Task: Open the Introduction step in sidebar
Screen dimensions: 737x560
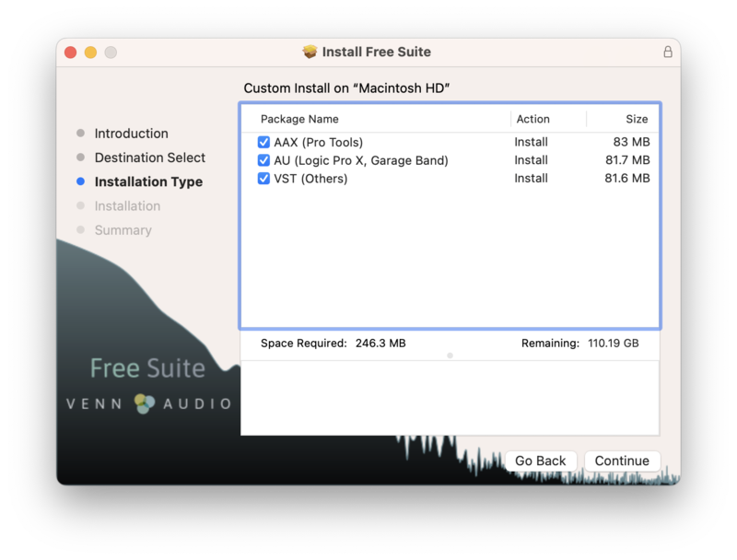Action: coord(131,134)
